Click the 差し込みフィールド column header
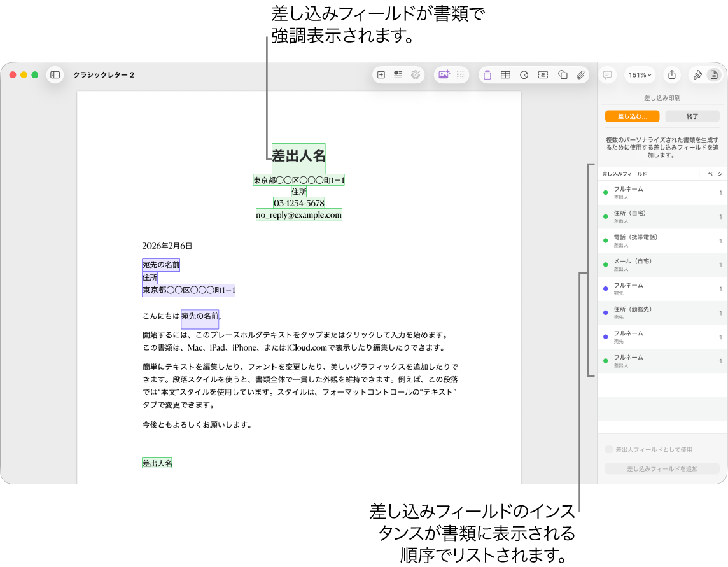 [x=624, y=174]
